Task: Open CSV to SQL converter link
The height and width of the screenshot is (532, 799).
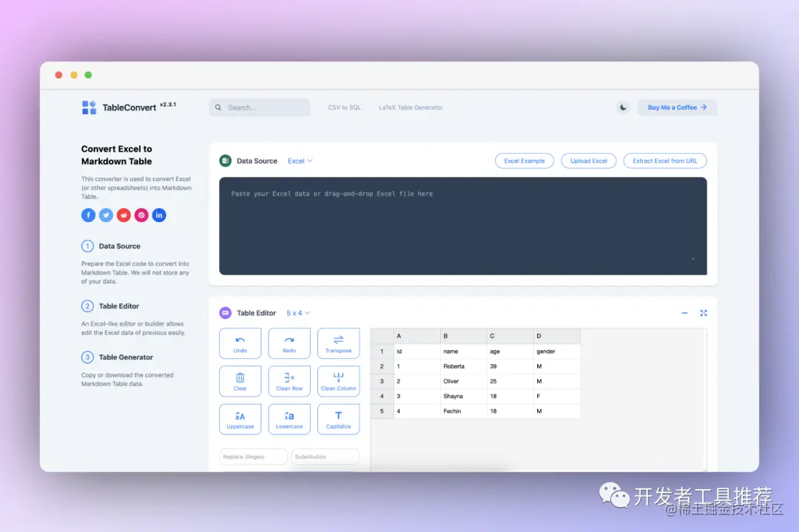Action: 345,107
